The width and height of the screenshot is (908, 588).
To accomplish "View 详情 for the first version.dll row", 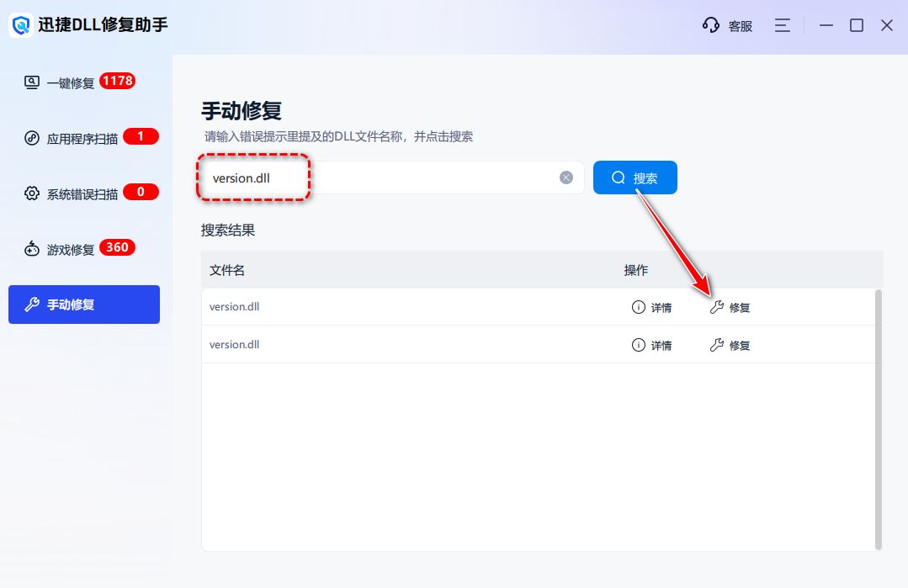I will coord(651,307).
